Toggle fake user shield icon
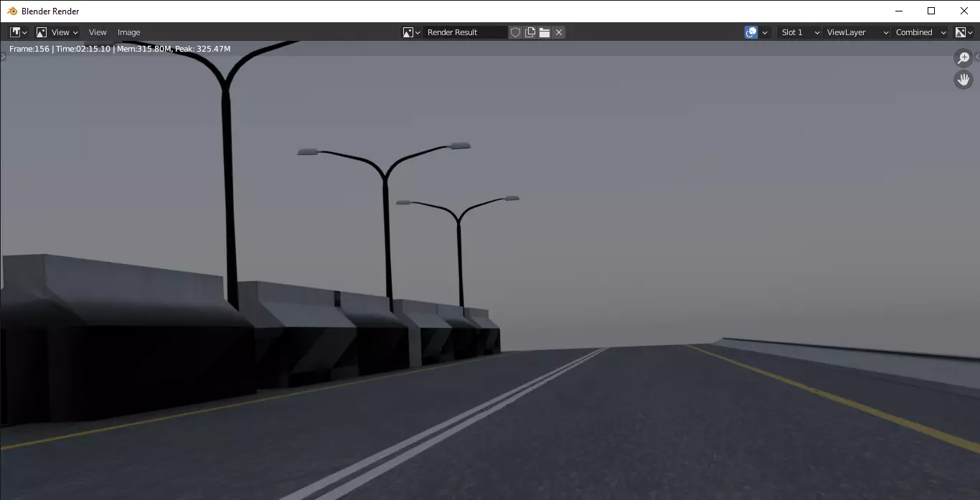This screenshot has width=980, height=500. click(515, 32)
